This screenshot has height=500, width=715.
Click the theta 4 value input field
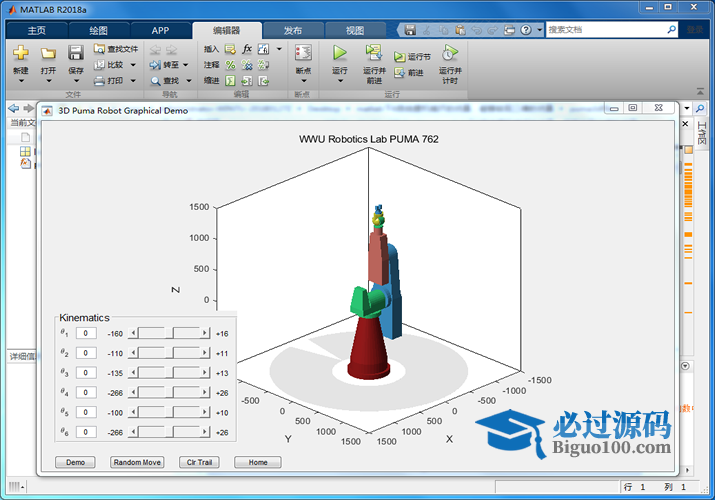(86, 392)
